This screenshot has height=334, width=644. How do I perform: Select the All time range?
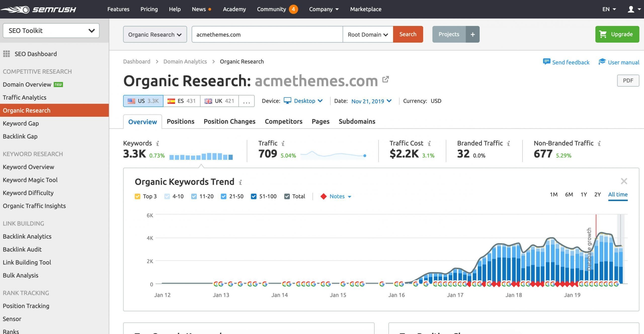(x=618, y=195)
